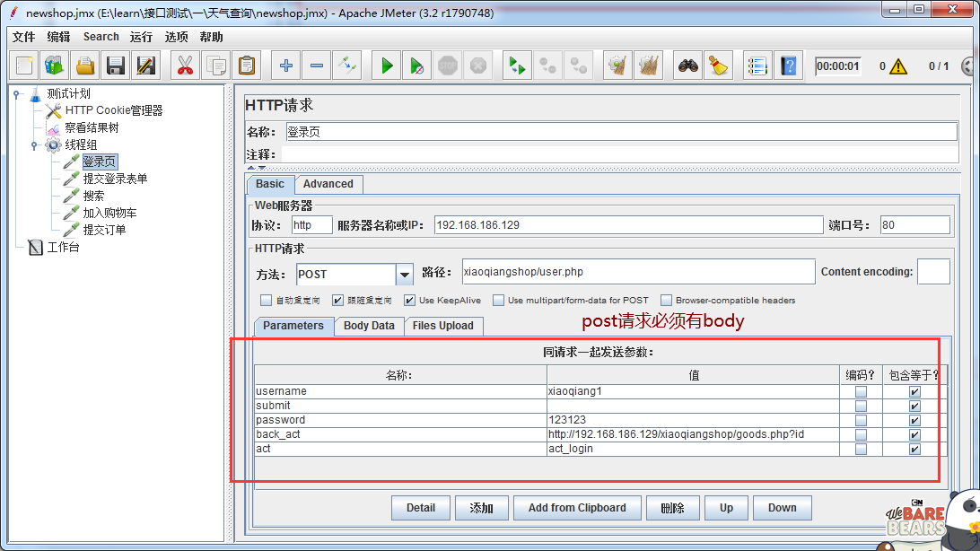980x551 pixels.
Task: Toggle the 自动重定向 checkbox
Action: [x=267, y=301]
